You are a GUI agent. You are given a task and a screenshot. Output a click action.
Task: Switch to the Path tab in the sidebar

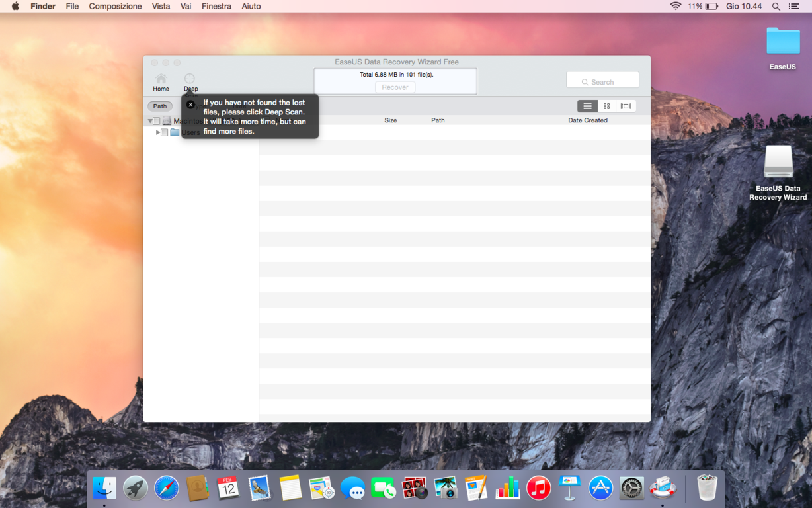click(x=160, y=106)
